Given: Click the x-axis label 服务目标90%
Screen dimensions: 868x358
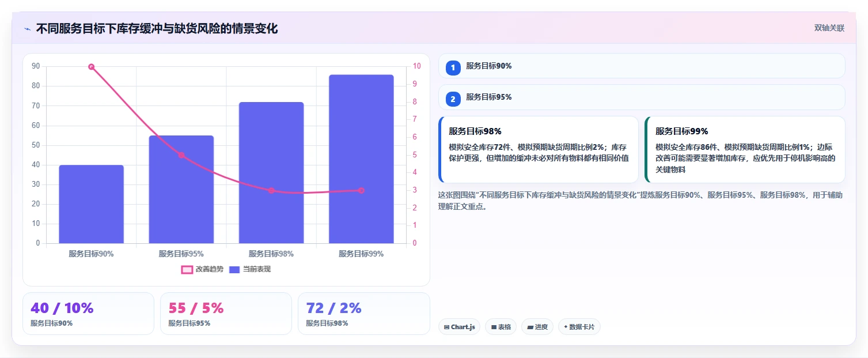Looking at the screenshot, I should pos(91,254).
